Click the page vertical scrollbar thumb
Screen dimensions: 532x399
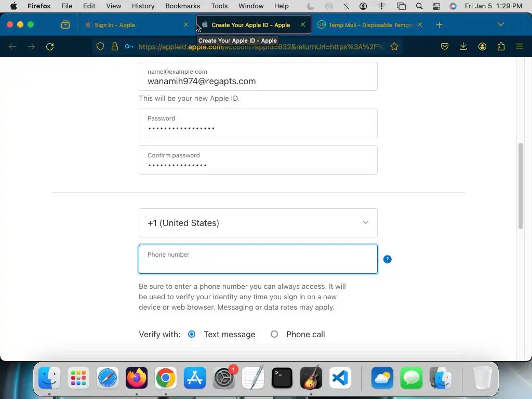coord(521,186)
